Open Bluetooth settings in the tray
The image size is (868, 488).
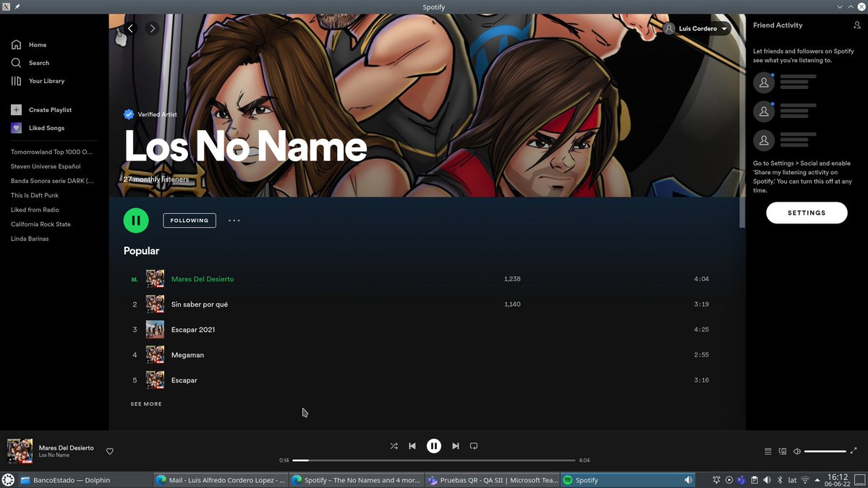pyautogui.click(x=780, y=480)
